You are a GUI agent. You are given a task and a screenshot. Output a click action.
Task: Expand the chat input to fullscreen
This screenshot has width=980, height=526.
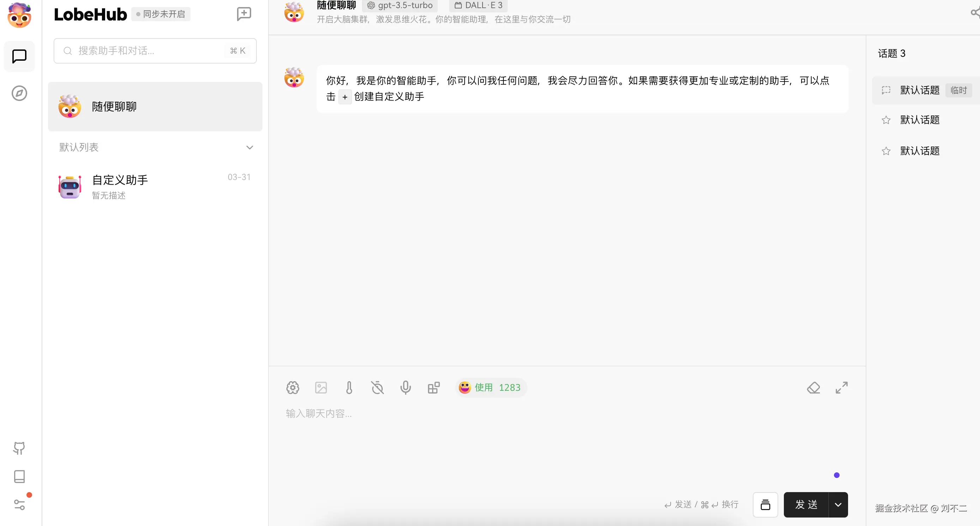tap(841, 388)
